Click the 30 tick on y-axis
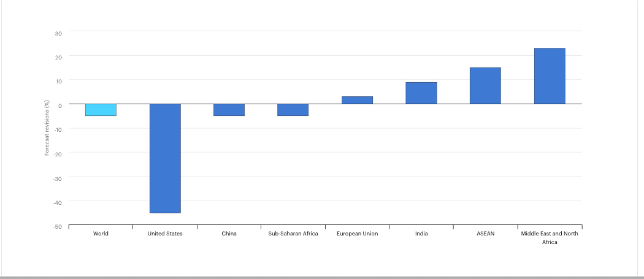This screenshot has height=279, width=644. coord(58,33)
